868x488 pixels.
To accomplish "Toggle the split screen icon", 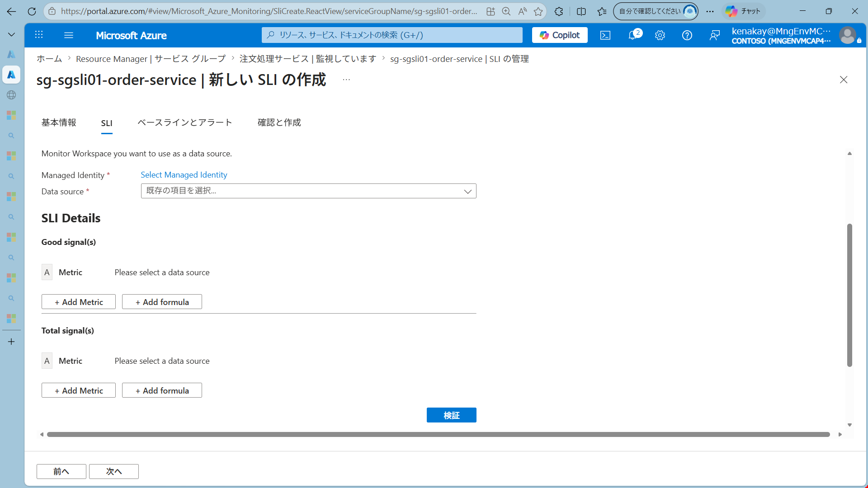I will 581,11.
